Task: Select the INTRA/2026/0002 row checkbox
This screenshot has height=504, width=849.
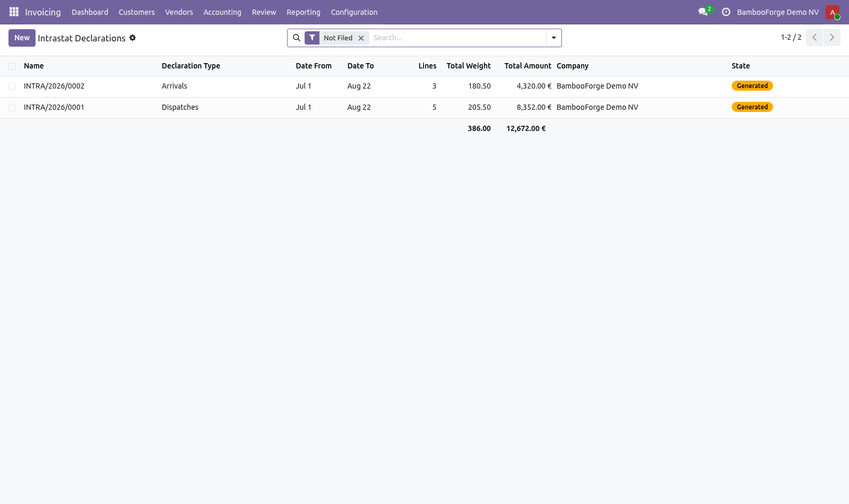Action: tap(12, 86)
